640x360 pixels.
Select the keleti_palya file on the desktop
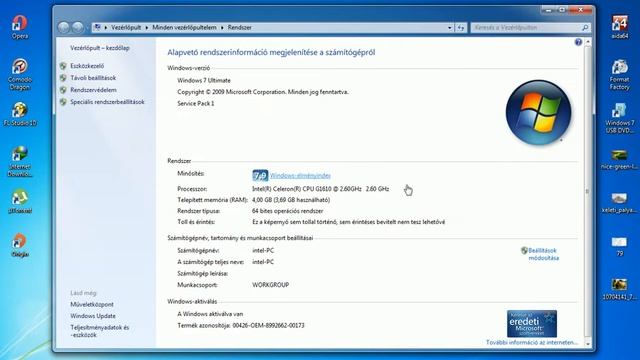pyautogui.click(x=620, y=203)
